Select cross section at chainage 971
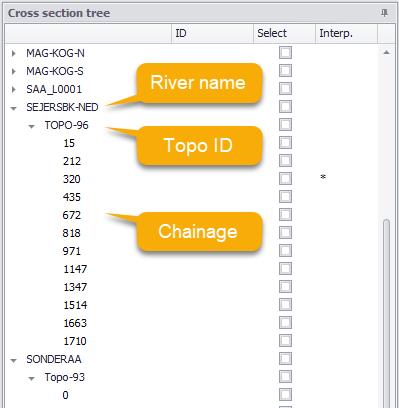Image resolution: width=399 pixels, height=408 pixels. tap(72, 251)
